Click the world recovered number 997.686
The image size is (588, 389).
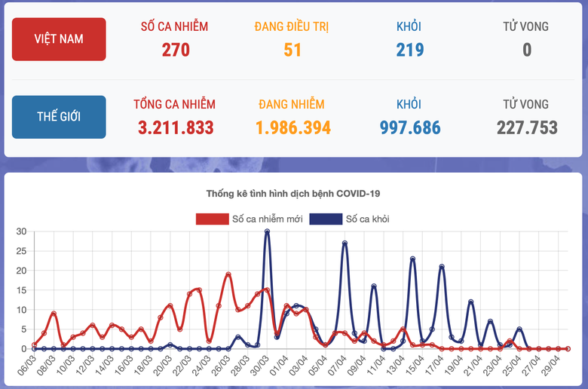[409, 127]
